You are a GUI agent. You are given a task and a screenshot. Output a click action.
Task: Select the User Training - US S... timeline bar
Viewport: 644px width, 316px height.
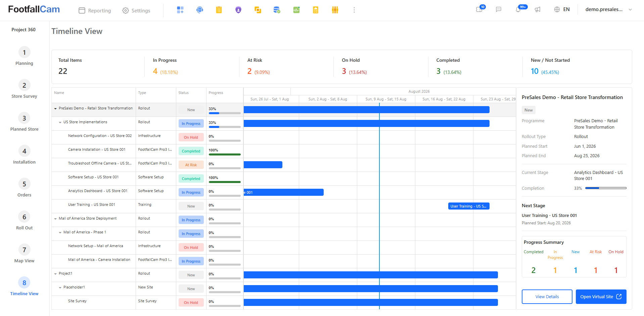(469, 206)
